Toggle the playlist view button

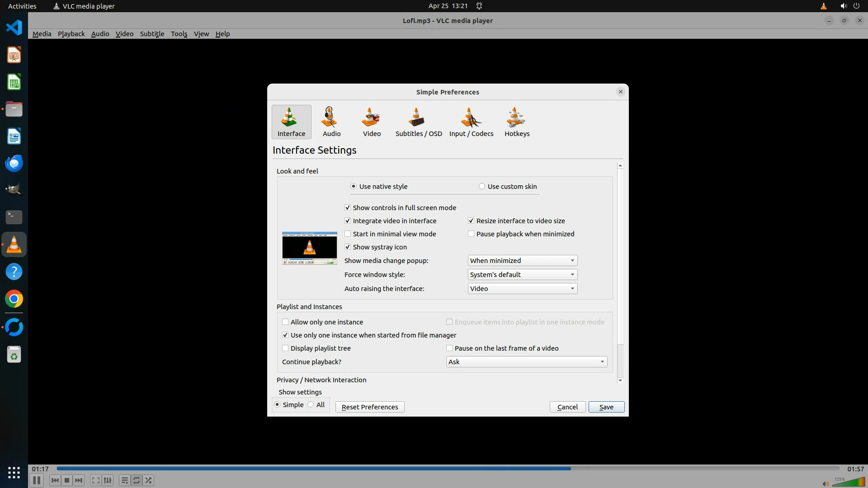tap(124, 480)
